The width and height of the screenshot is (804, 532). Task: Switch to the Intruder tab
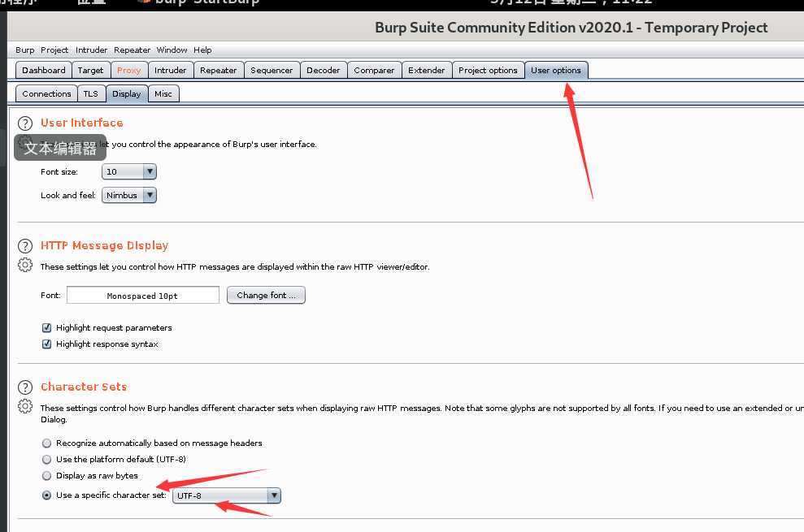(x=170, y=70)
